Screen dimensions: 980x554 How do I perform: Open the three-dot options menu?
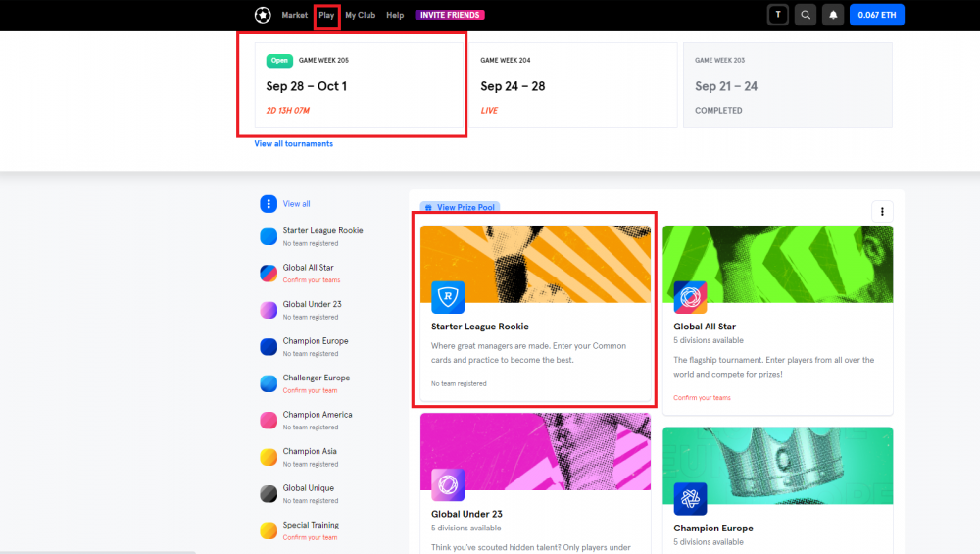click(x=882, y=212)
